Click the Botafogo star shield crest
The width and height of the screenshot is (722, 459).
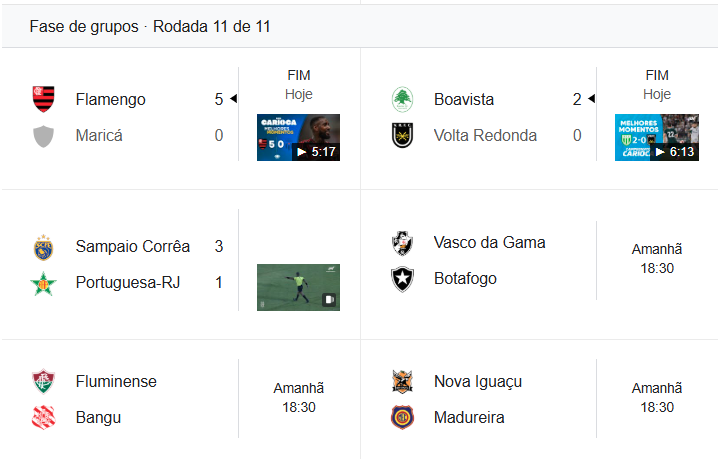point(402,278)
